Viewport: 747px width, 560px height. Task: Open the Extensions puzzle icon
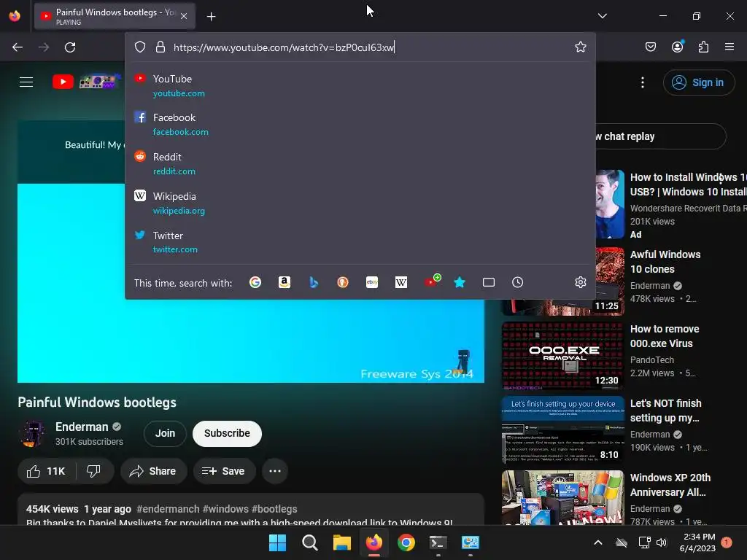703,47
